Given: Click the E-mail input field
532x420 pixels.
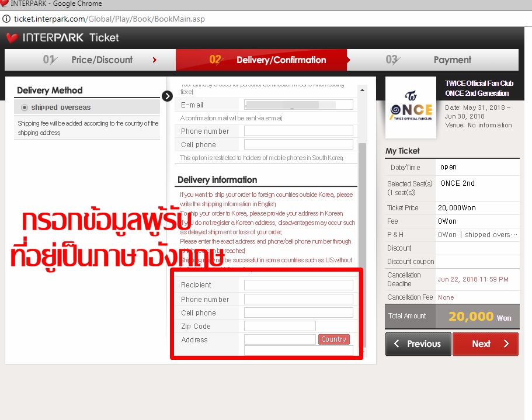Looking at the screenshot, I should click(x=298, y=105).
